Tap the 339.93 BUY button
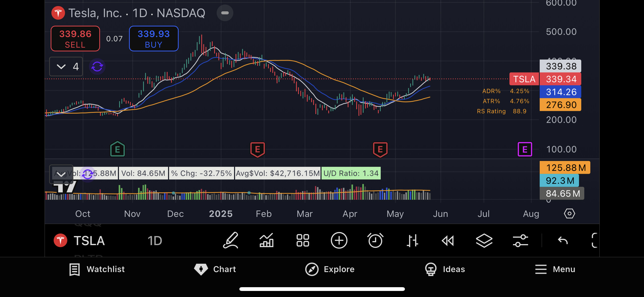Viewport: 644px width, 297px height. tap(154, 39)
